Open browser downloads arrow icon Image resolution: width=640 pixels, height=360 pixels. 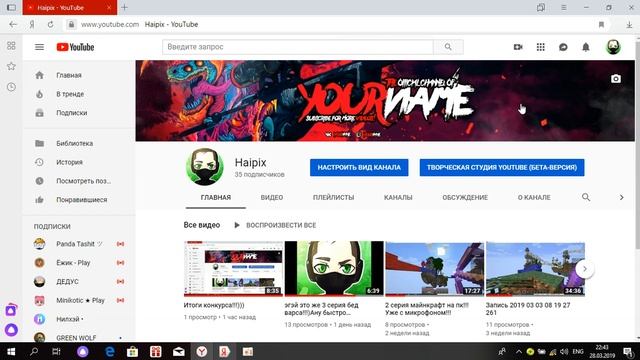pos(629,24)
